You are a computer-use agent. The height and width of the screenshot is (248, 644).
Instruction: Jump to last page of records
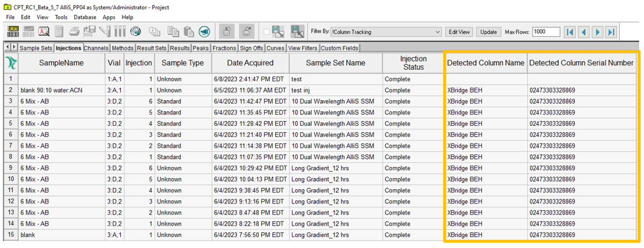[x=611, y=32]
